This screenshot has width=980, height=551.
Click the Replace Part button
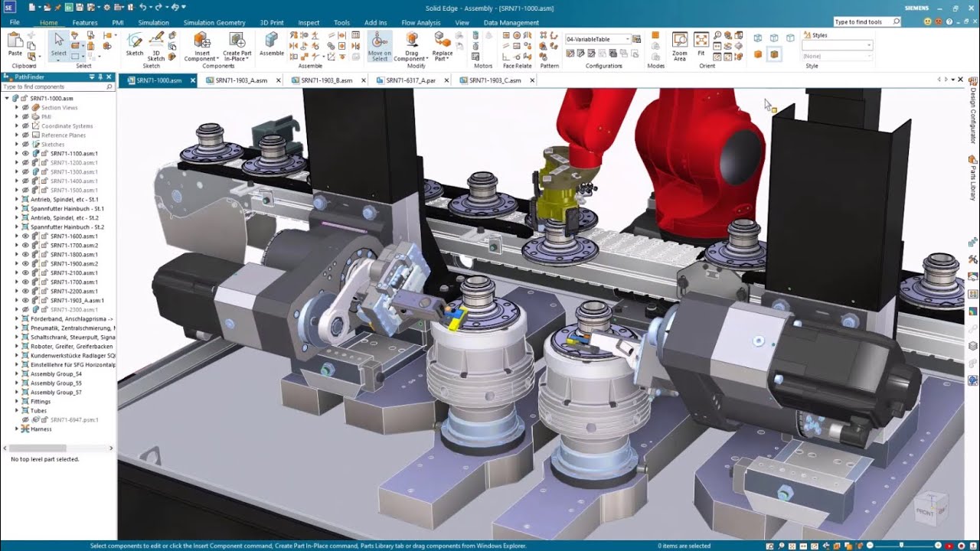pos(443,47)
